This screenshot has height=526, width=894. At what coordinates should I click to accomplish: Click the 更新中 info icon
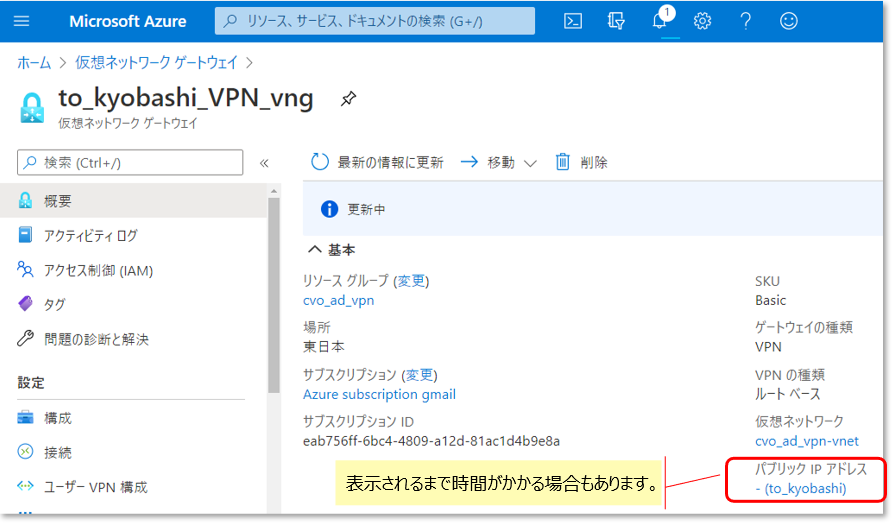[x=329, y=209]
